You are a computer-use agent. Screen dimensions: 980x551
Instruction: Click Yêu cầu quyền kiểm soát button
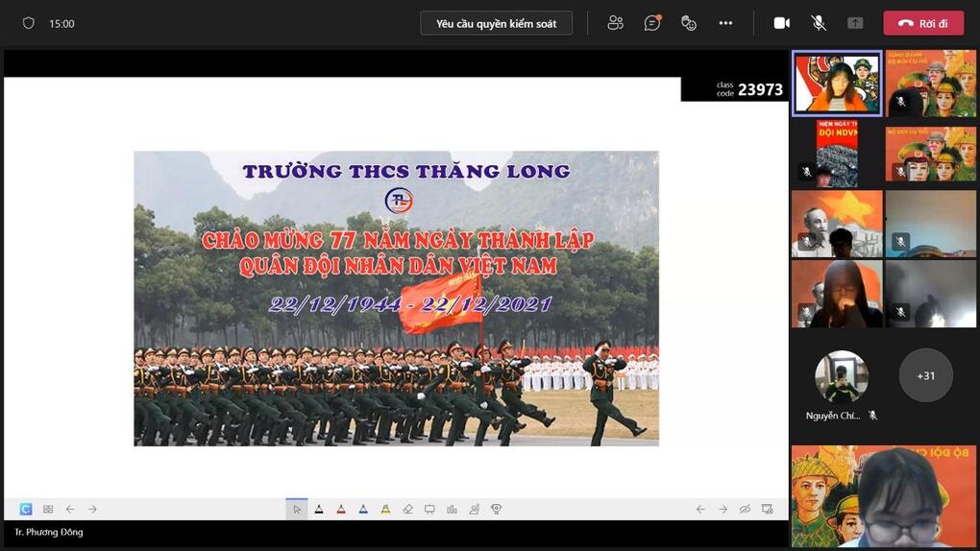[497, 24]
